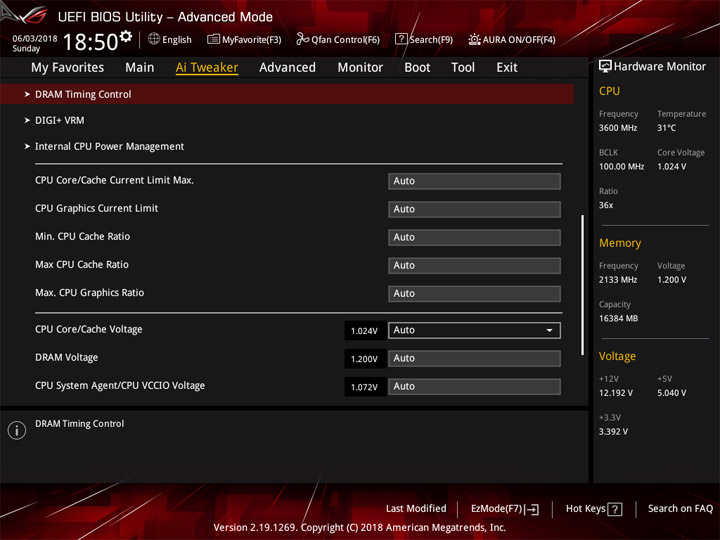Click the info circle icon

[x=17, y=430]
